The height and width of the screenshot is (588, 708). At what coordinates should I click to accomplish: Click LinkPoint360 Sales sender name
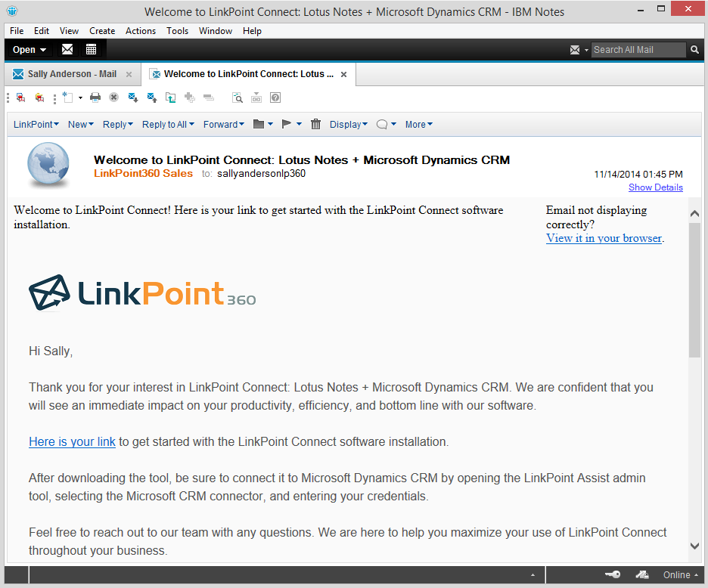143,173
